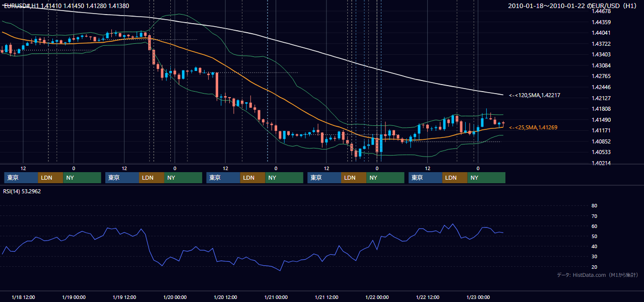The image size is (644, 302).
Task: Click price axis label 1.44678
Action: click(601, 11)
